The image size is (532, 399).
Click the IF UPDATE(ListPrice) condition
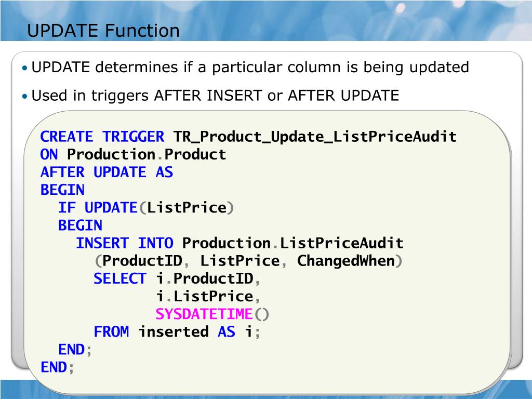[146, 208]
